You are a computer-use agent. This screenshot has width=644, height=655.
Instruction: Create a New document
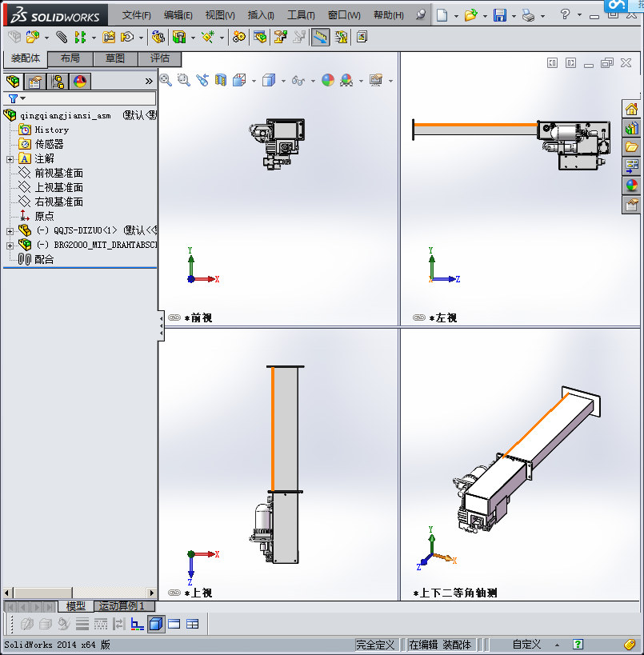tap(442, 15)
